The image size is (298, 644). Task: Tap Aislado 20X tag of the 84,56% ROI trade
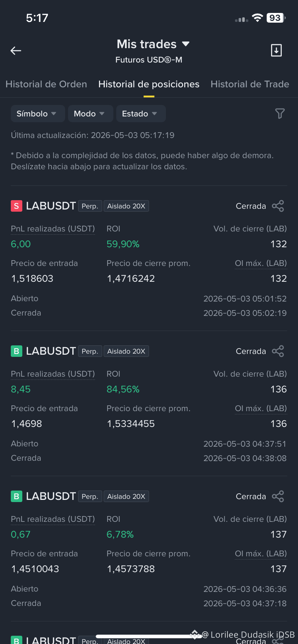tap(126, 351)
